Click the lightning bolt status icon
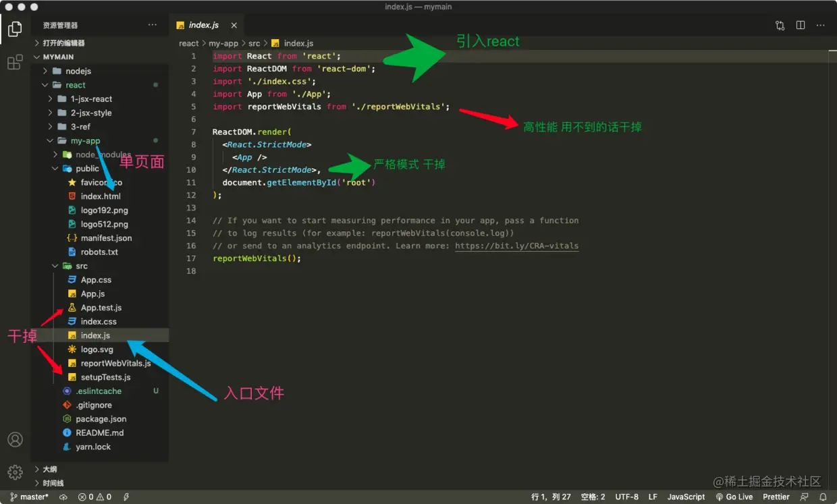This screenshot has width=837, height=504. [x=126, y=497]
